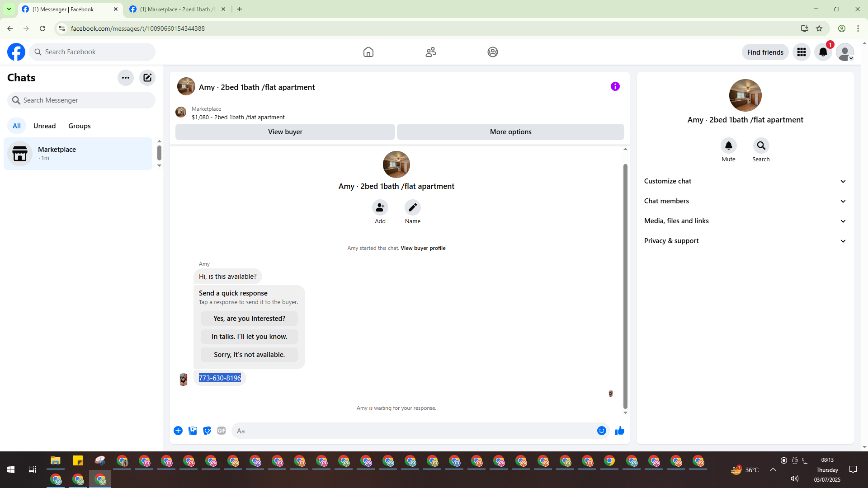868x488 pixels.
Task: Mute this conversation
Action: pyautogui.click(x=728, y=146)
